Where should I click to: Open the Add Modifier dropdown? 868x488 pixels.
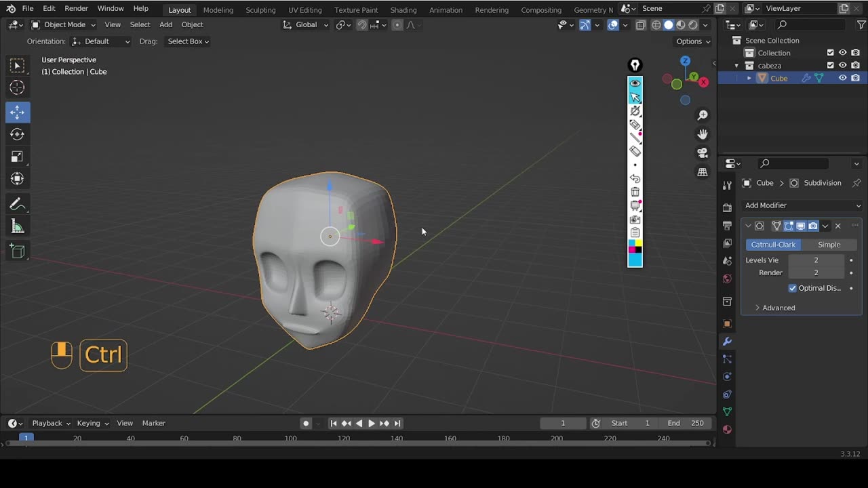coord(802,205)
